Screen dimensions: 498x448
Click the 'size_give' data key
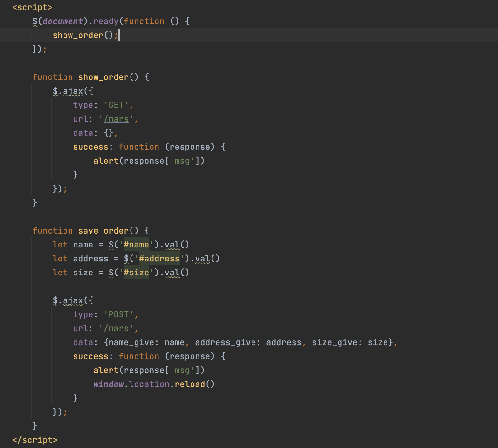[x=335, y=342]
